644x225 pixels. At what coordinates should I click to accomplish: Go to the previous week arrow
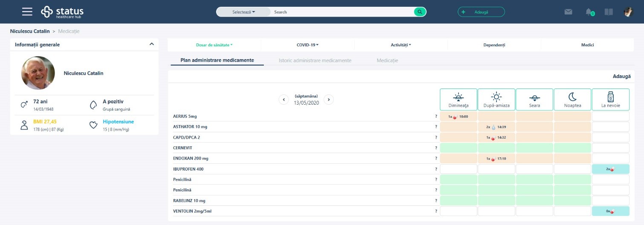284,100
